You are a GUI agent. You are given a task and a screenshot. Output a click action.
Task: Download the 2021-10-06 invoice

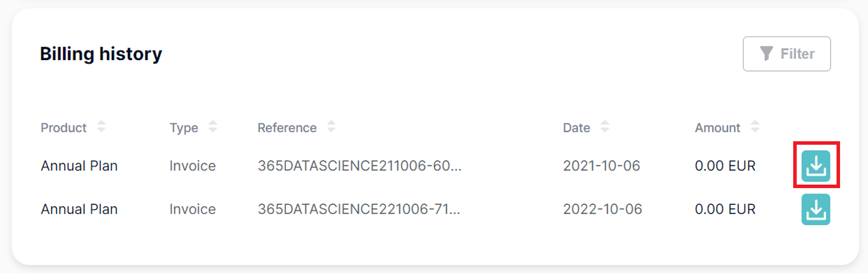click(x=816, y=165)
